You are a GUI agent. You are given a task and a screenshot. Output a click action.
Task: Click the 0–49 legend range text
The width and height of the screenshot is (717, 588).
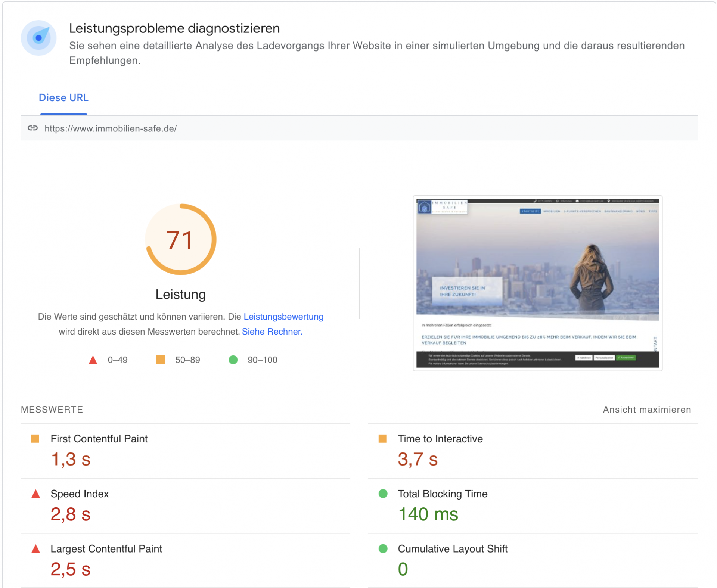[118, 360]
